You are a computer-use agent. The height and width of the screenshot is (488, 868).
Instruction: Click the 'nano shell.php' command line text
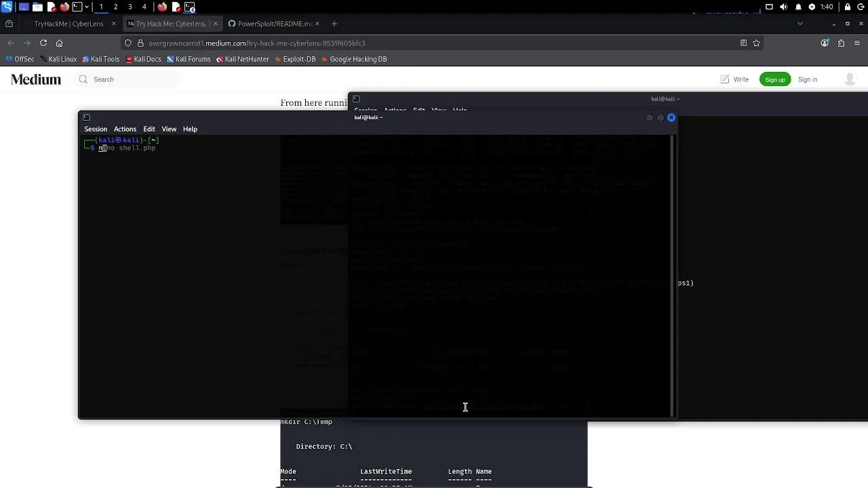coord(127,148)
